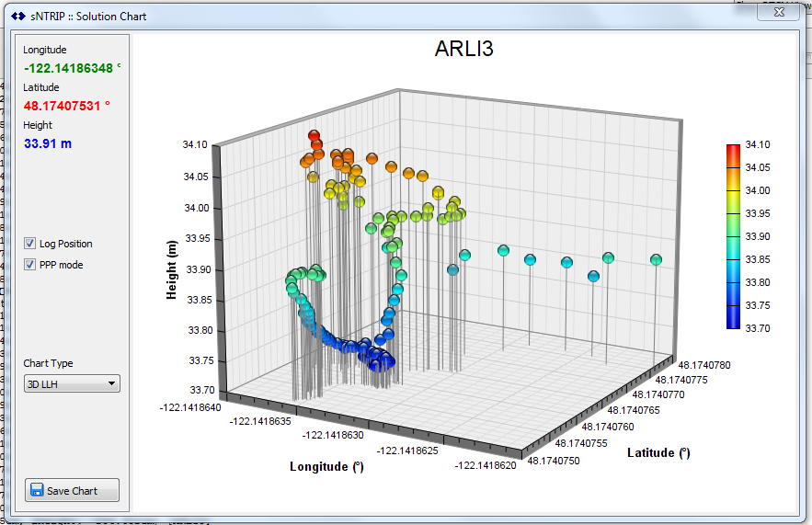Viewport: 812px width, 525px height.
Task: Click the Latitude (°) axis label
Action: point(658,452)
